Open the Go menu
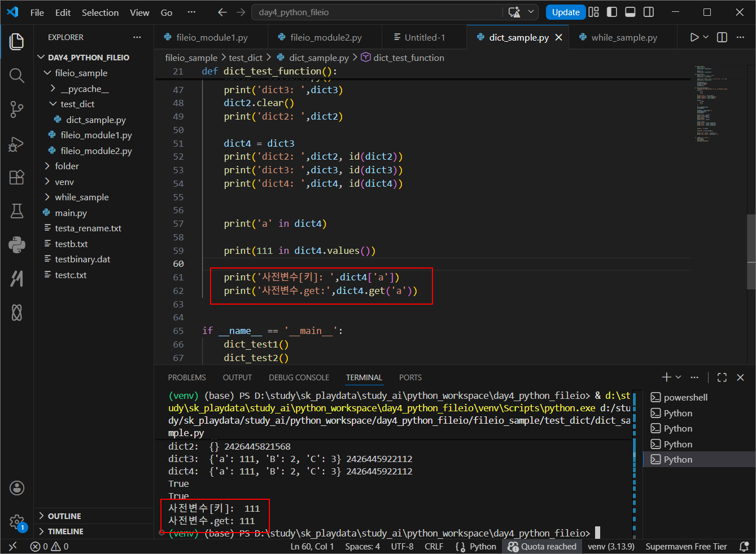The height and width of the screenshot is (554, 756). click(x=167, y=12)
